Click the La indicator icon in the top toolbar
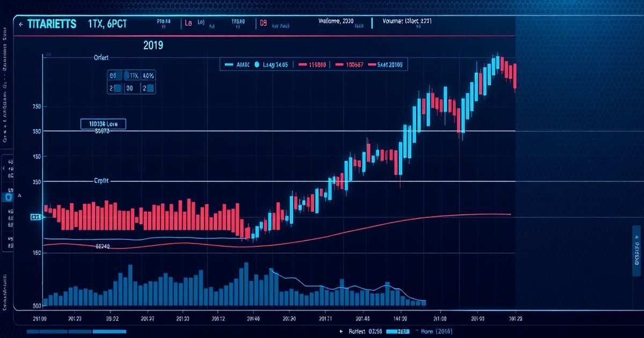The image size is (644, 338). click(188, 23)
